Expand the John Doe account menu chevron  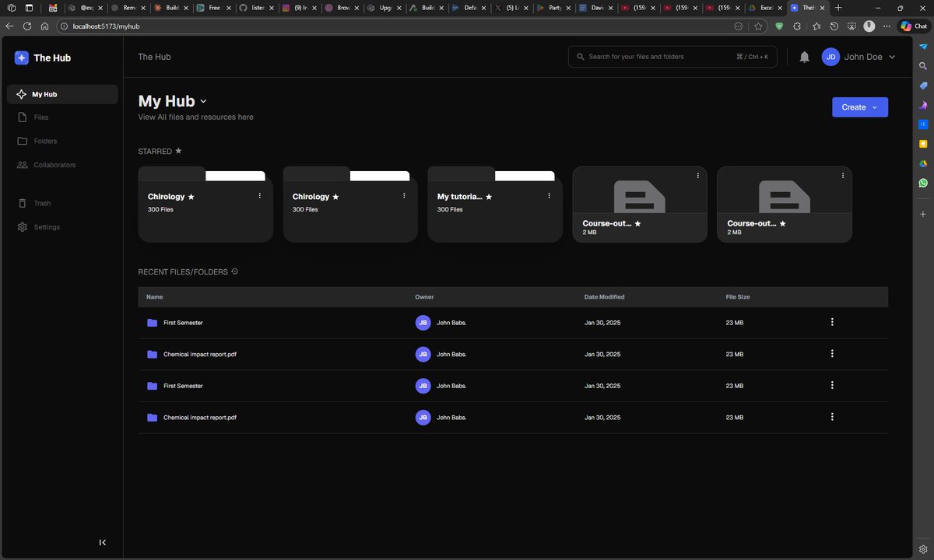[892, 57]
